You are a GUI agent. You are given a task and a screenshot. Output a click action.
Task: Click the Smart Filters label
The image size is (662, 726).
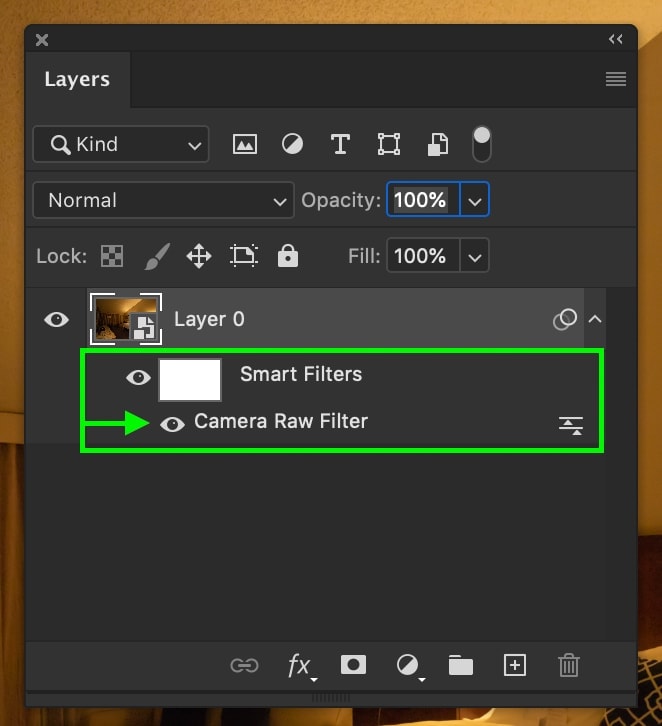click(301, 374)
